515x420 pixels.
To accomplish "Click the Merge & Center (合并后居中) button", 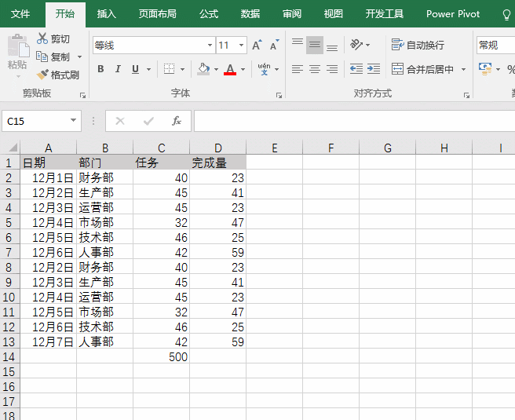I will coord(422,69).
